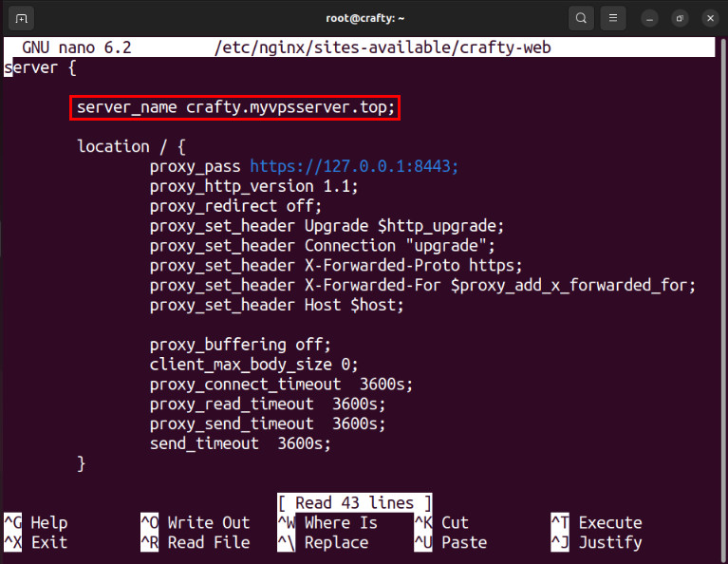Open the hamburger menu button
728x564 pixels.
click(613, 19)
